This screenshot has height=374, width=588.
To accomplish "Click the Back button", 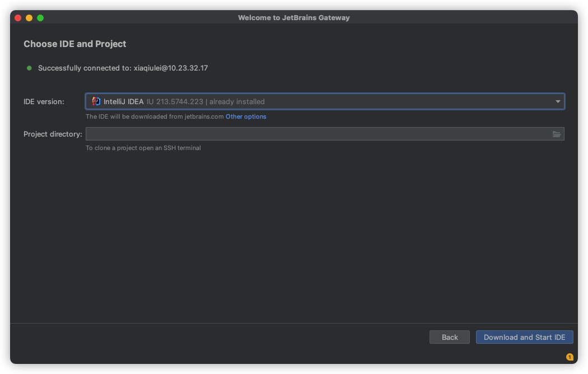I will 449,337.
